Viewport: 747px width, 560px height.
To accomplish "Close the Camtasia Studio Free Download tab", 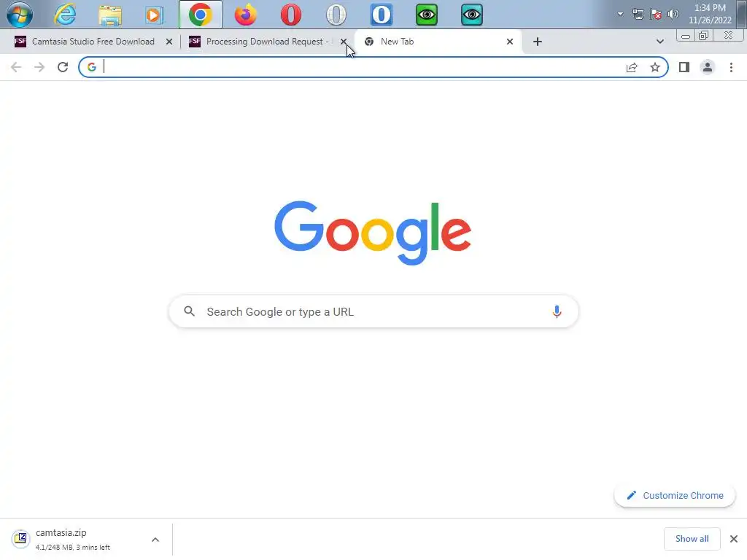I will point(169,42).
